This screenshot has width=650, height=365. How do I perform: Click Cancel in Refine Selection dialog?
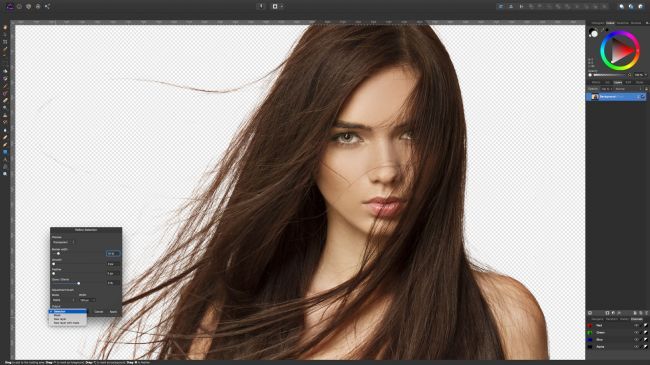tap(99, 311)
